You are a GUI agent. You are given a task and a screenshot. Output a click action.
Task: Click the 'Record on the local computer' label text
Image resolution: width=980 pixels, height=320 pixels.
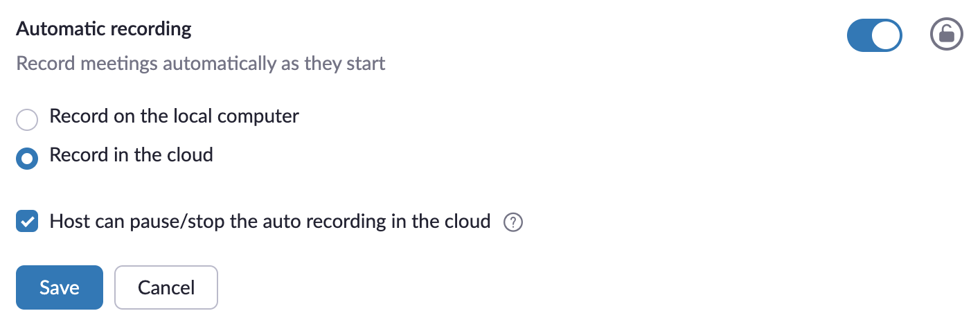click(175, 116)
